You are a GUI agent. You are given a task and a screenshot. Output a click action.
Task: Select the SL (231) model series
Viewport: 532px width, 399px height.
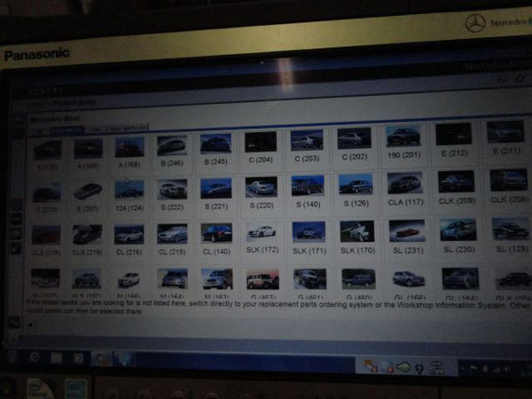[408, 238]
